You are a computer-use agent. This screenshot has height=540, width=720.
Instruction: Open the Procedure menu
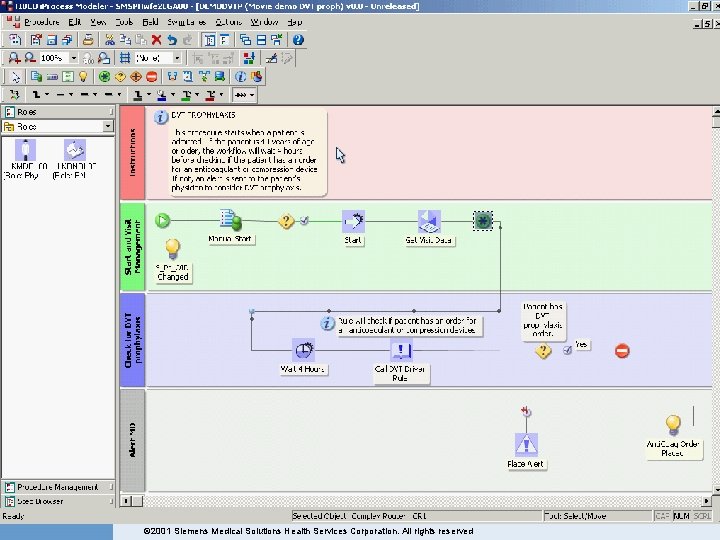click(x=42, y=22)
